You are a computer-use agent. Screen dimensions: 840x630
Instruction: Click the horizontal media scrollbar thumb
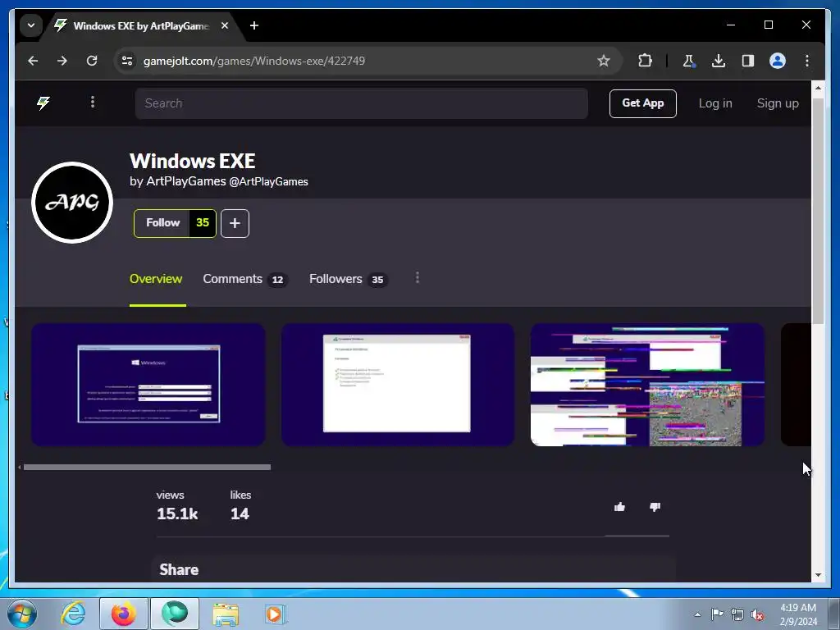pyautogui.click(x=148, y=467)
